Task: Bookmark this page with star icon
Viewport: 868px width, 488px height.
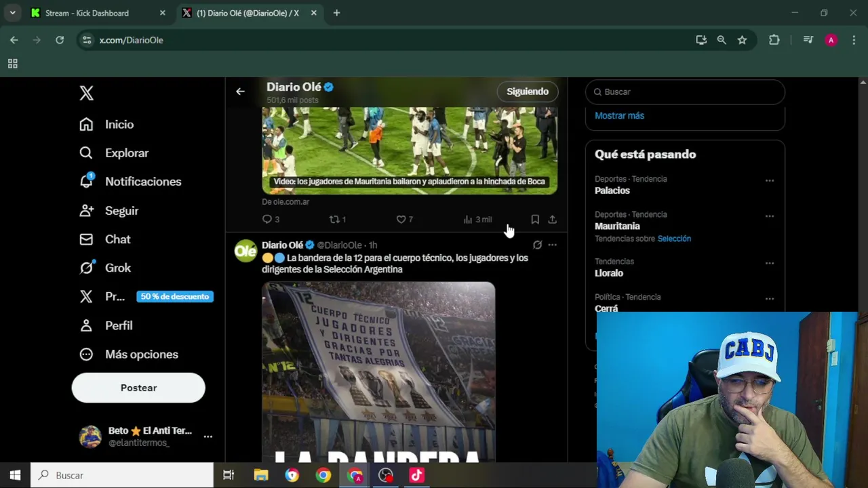Action: pyautogui.click(x=742, y=40)
